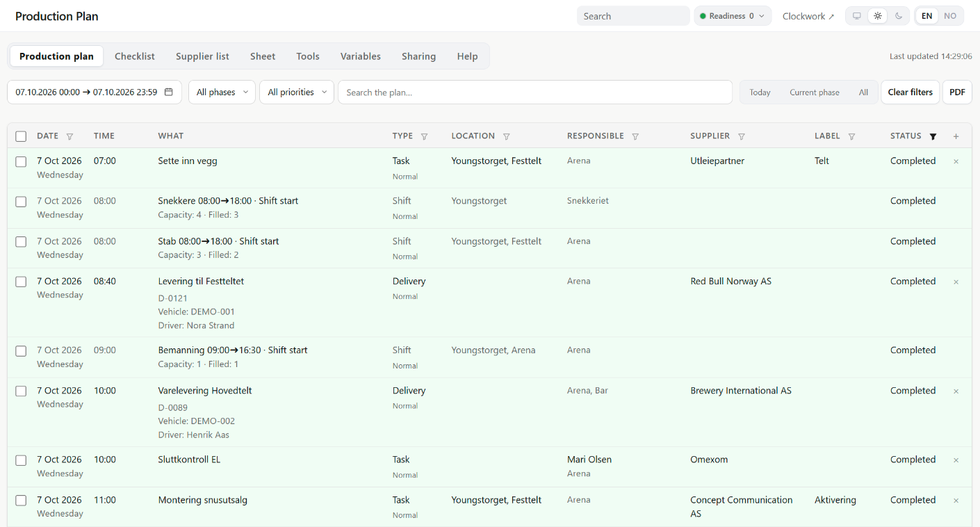980x527 pixels.
Task: Tick the Stab shift row checkbox
Action: click(21, 242)
